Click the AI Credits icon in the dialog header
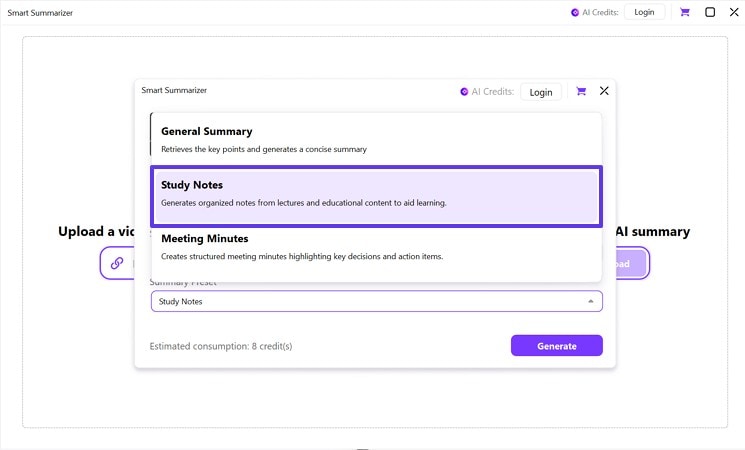The image size is (745, 450). pos(464,92)
